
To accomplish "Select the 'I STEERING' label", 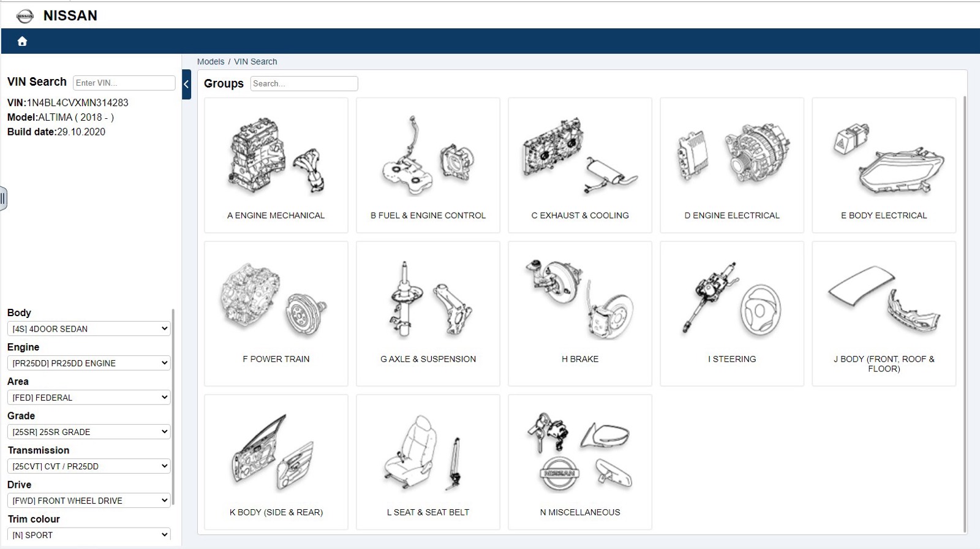I will point(732,359).
